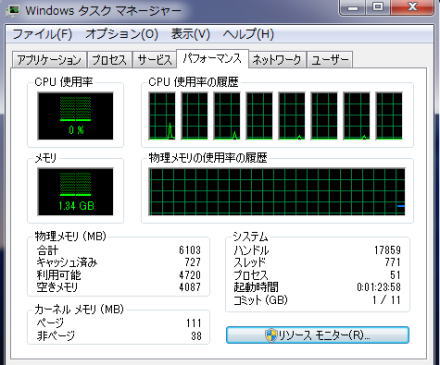Switch to the アプリケーション tab
The image size is (440, 365).
[x=49, y=60]
